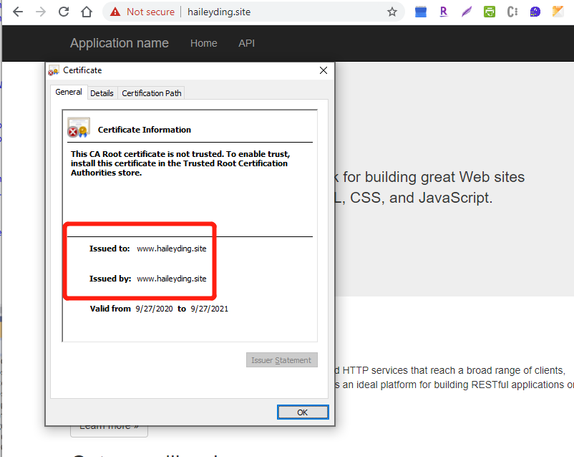
Task: Close the Certificate dialog
Action: [323, 70]
